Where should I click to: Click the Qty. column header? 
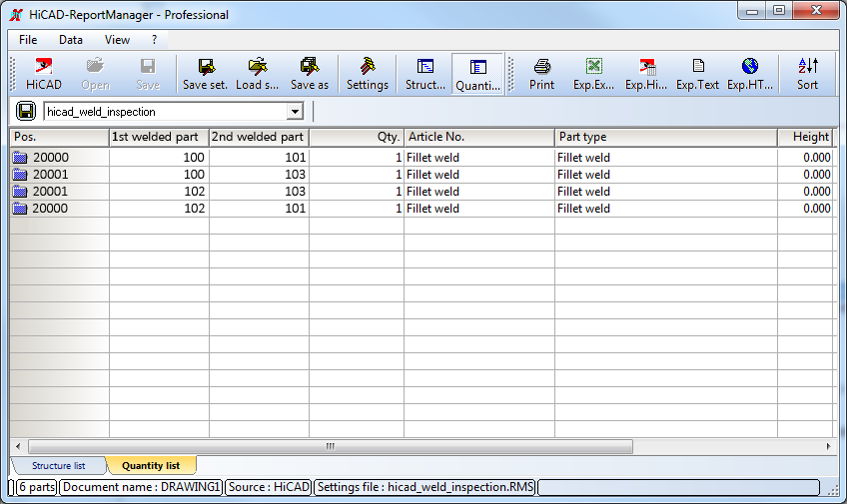coord(357,137)
